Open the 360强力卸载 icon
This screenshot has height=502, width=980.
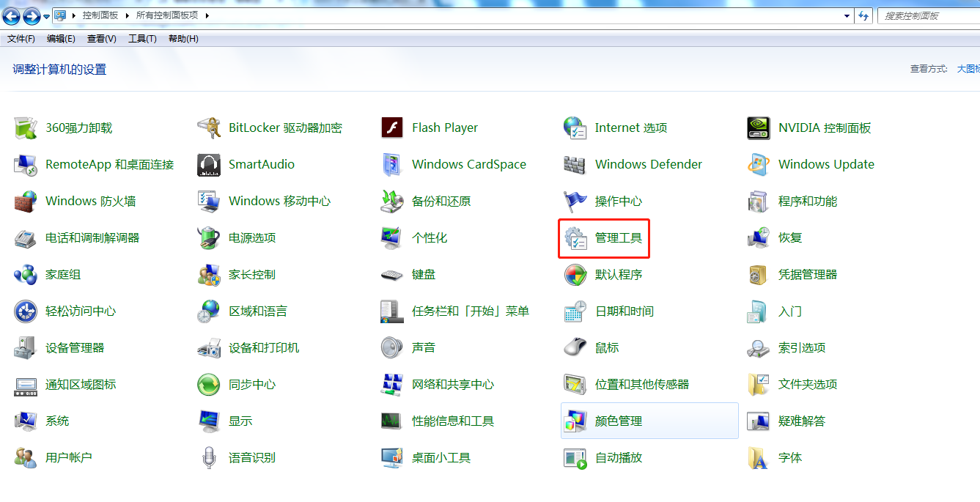click(x=26, y=128)
